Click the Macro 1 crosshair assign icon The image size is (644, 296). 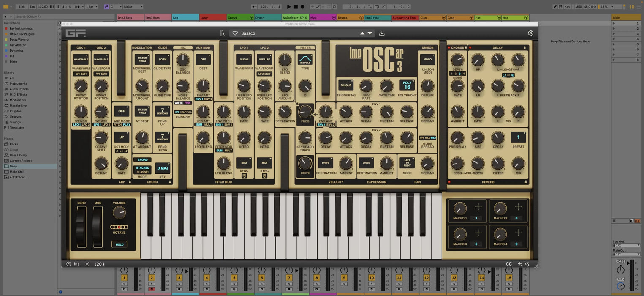(x=478, y=207)
